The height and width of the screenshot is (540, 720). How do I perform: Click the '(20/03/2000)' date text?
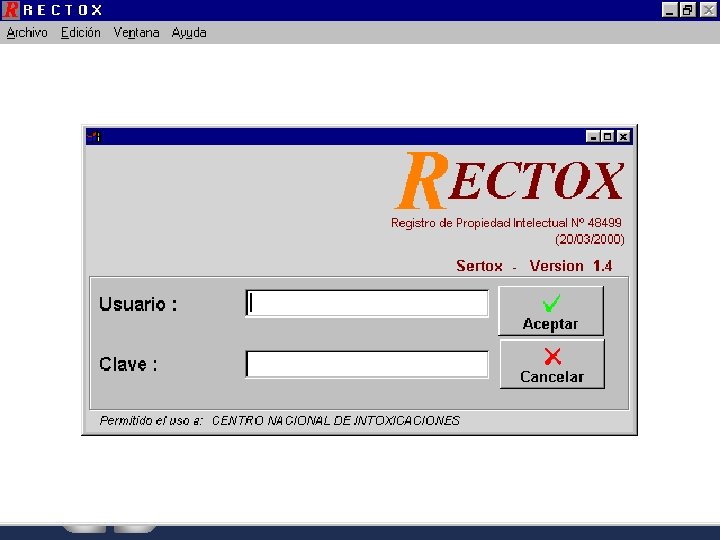[x=590, y=240]
